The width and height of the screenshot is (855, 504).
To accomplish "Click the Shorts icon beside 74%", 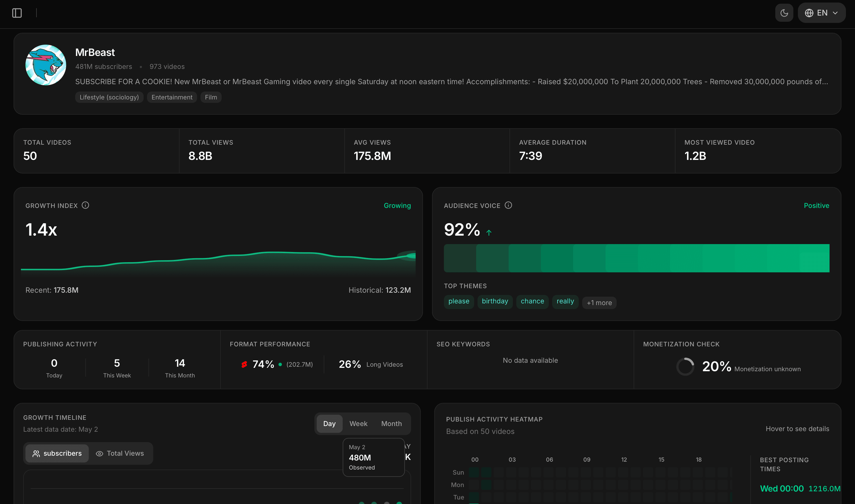I will pos(244,364).
